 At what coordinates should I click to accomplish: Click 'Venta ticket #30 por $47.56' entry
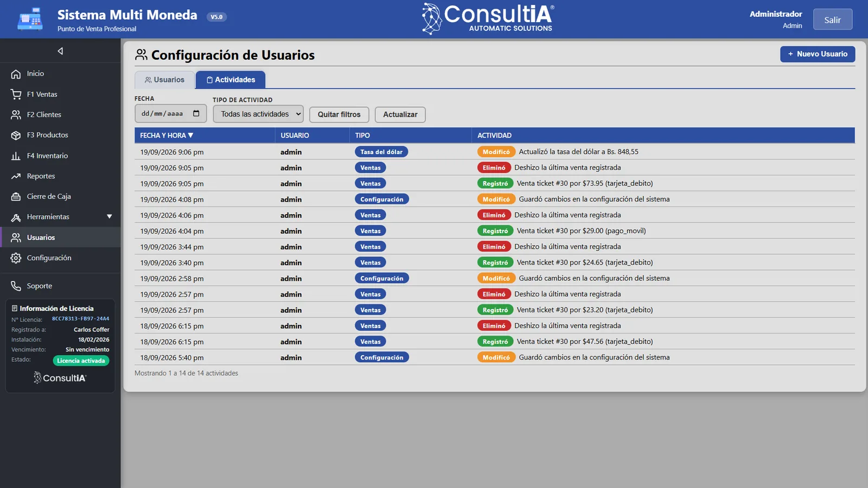(x=585, y=342)
